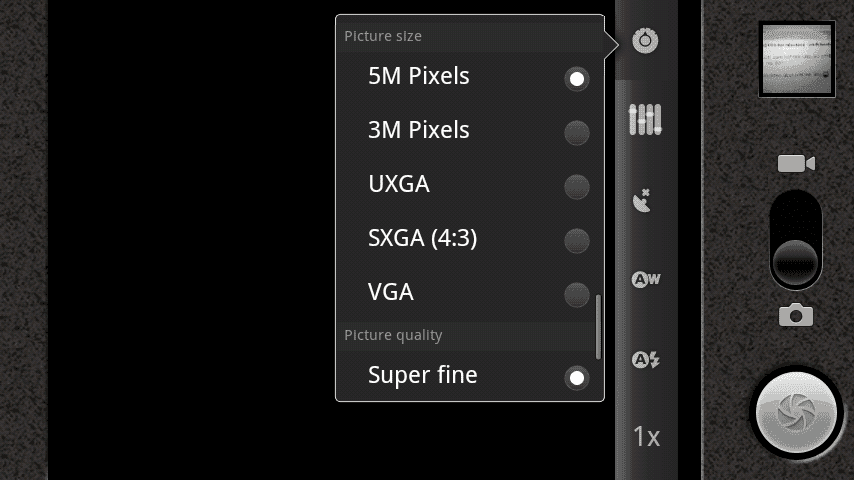Image resolution: width=854 pixels, height=480 pixels.
Task: Click the UXGA menu entry label
Action: [399, 184]
